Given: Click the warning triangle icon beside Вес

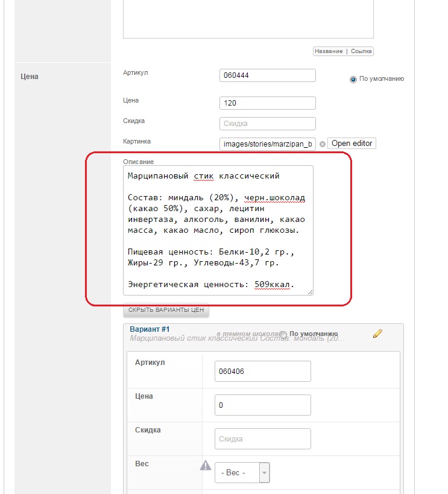Looking at the screenshot, I should coord(206,465).
